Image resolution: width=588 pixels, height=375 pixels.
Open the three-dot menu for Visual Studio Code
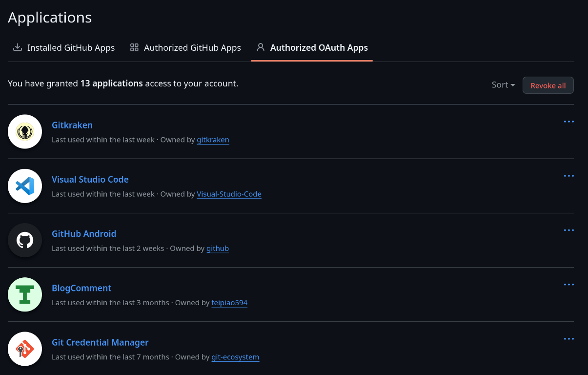(x=568, y=176)
